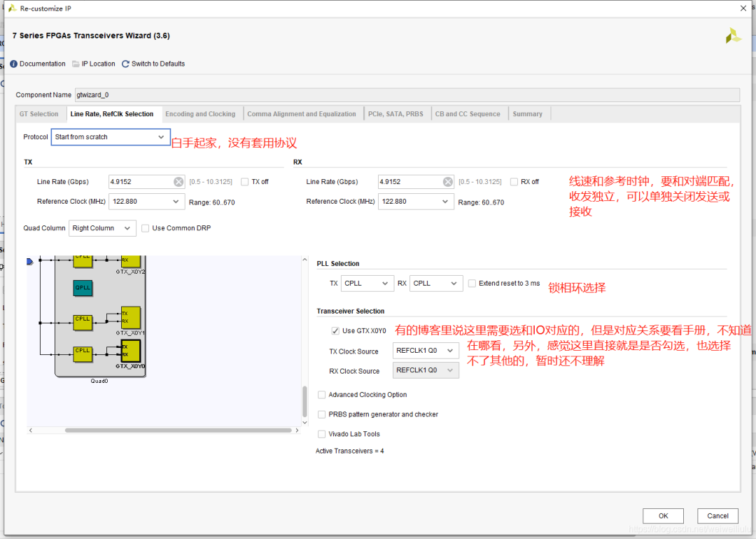This screenshot has height=539, width=756.
Task: Open RX Reference Clock dropdown
Action: (416, 202)
